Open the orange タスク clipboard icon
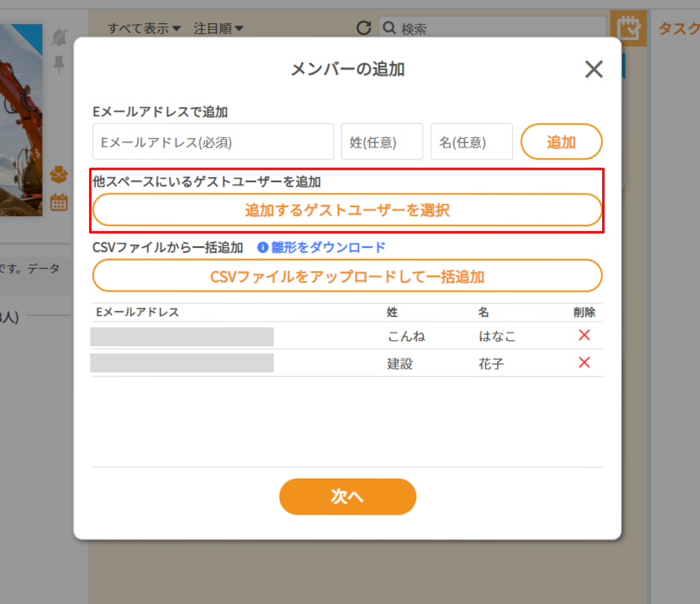The width and height of the screenshot is (700, 604). point(628,28)
